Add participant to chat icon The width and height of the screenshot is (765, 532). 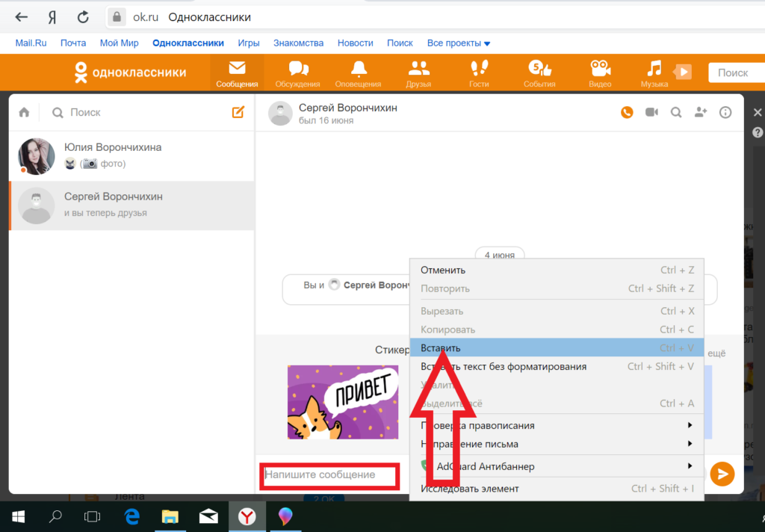pos(701,112)
